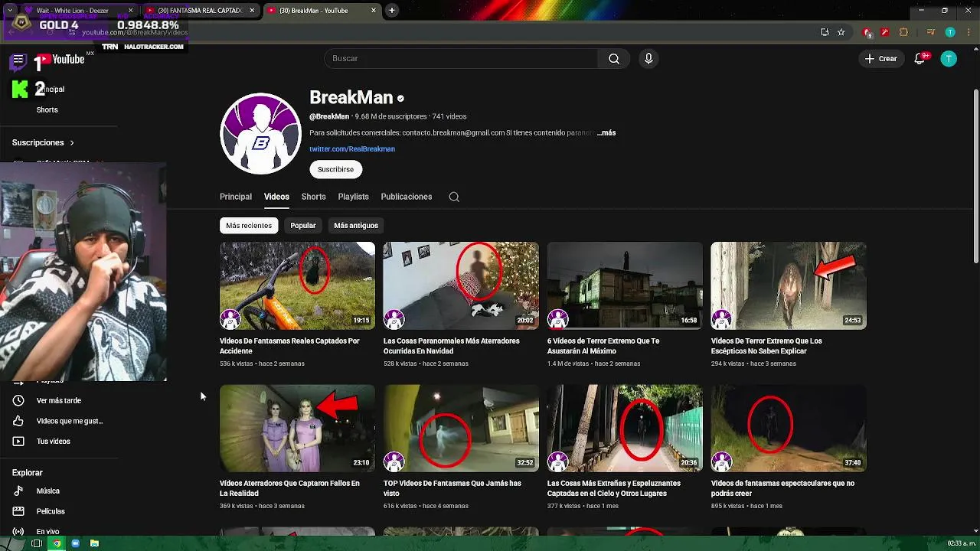Switch to Principal channel tab

236,197
